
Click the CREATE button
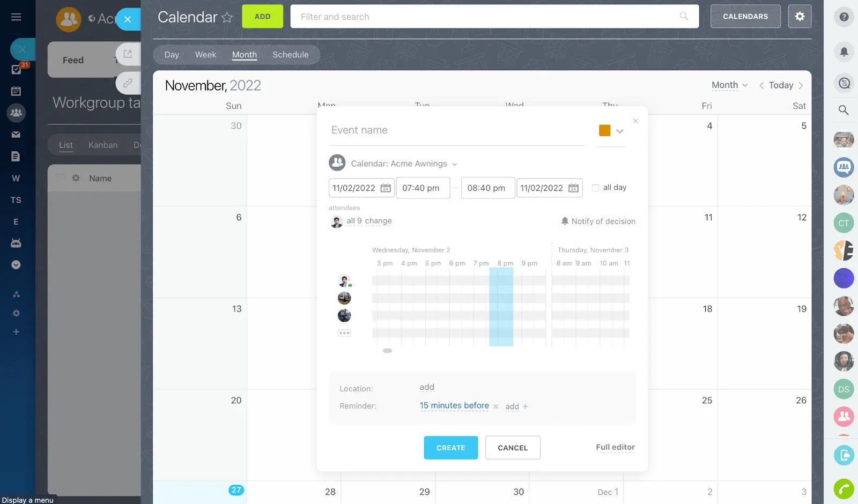click(x=450, y=448)
